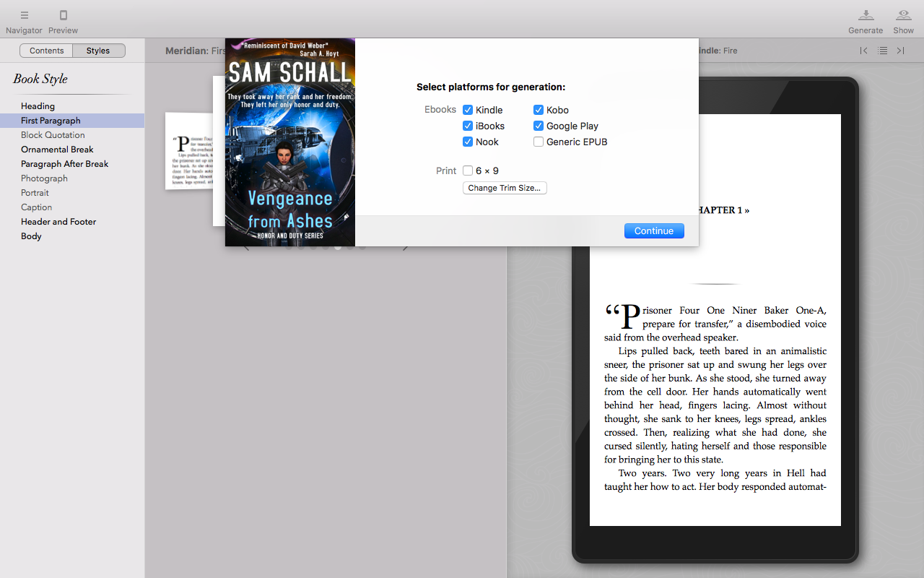Viewport: 924px width, 578px height.
Task: Click the Vengeance from Ashes cover thumbnail
Action: point(289,142)
